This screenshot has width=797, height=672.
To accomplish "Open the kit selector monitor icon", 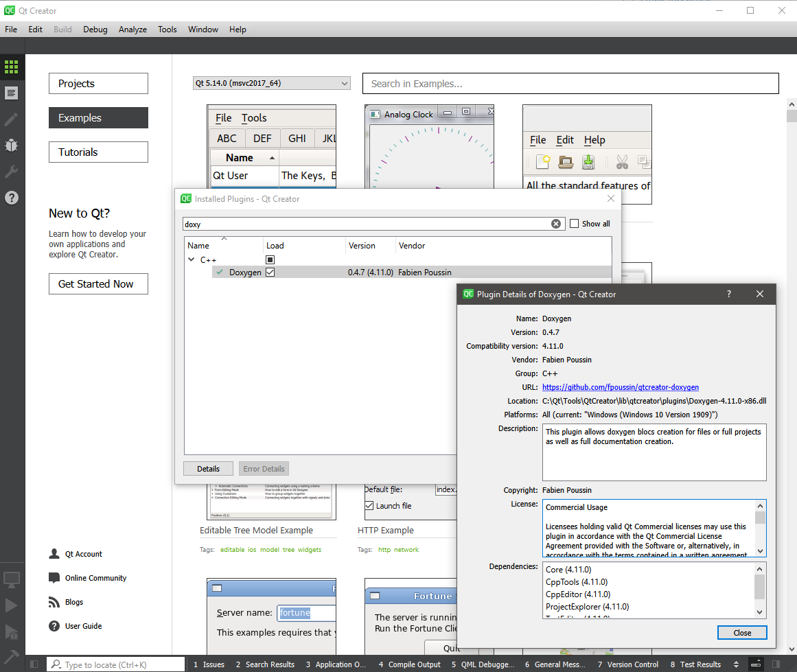I will tap(12, 580).
